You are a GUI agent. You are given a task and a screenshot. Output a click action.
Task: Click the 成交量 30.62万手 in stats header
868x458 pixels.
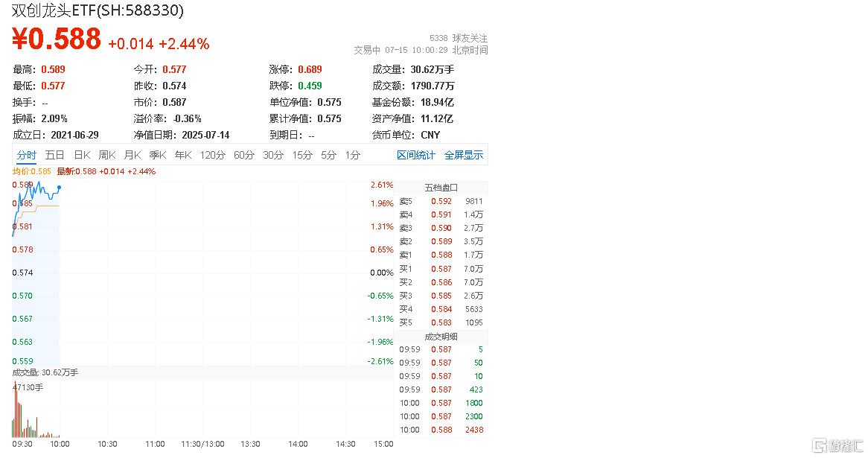[433, 69]
